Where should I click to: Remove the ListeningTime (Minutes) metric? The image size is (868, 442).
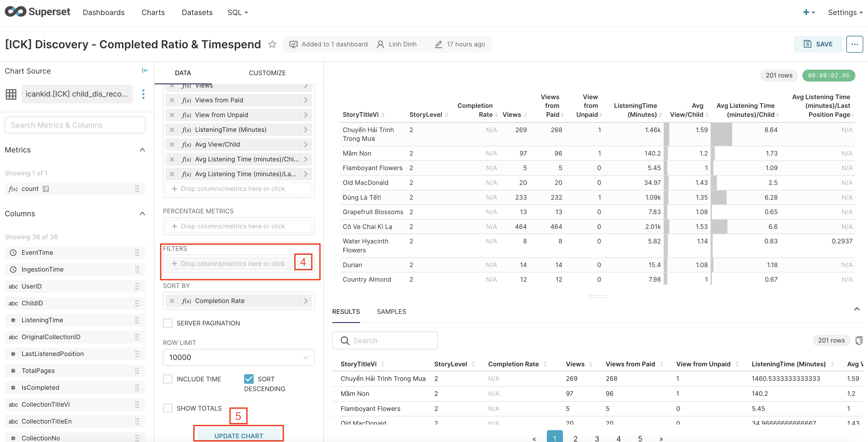coord(172,130)
